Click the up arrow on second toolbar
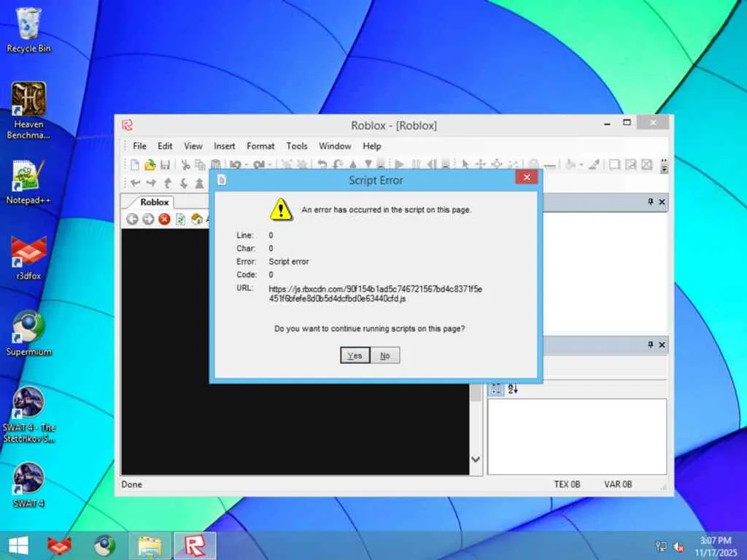 168,183
